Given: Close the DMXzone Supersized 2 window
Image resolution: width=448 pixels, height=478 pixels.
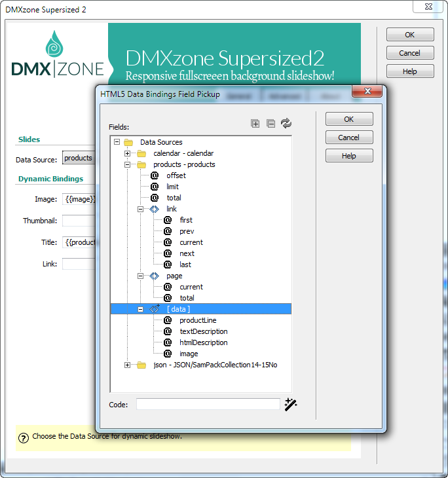Looking at the screenshot, I should tap(428, 7).
